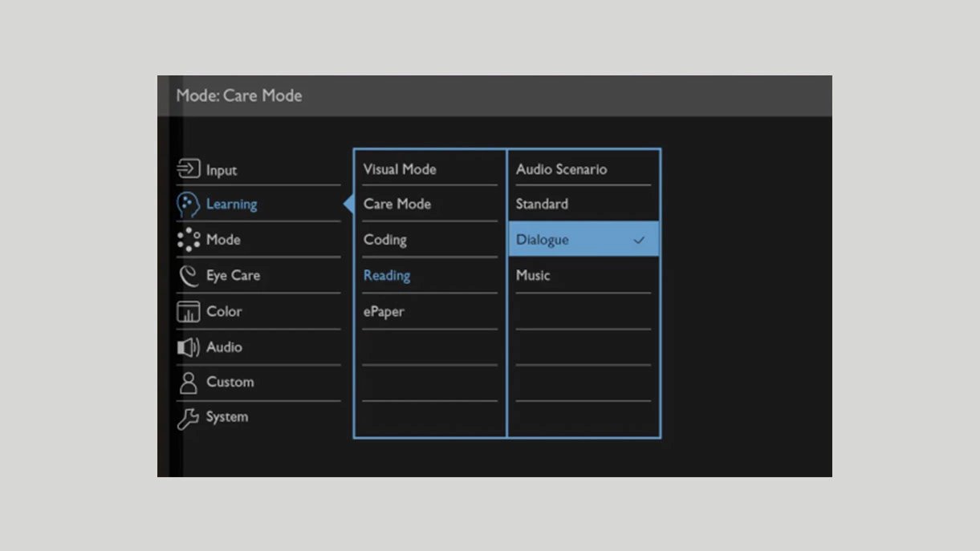Select Standard audio scenario
The height and width of the screenshot is (551, 980).
542,205
